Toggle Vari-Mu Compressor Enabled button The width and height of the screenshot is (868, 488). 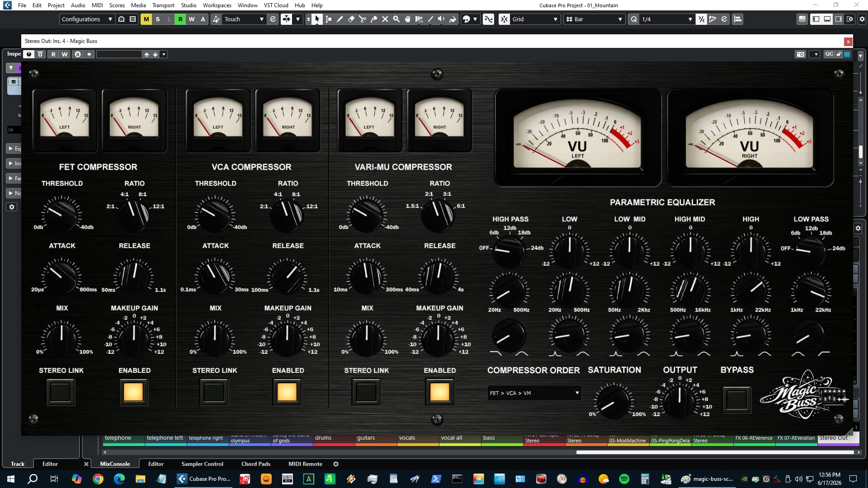coord(439,392)
